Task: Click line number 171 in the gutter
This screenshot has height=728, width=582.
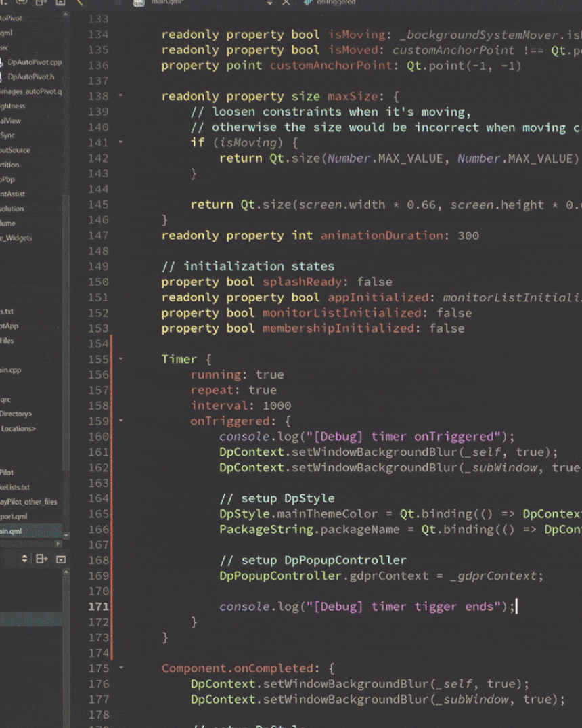Action: [x=98, y=607]
